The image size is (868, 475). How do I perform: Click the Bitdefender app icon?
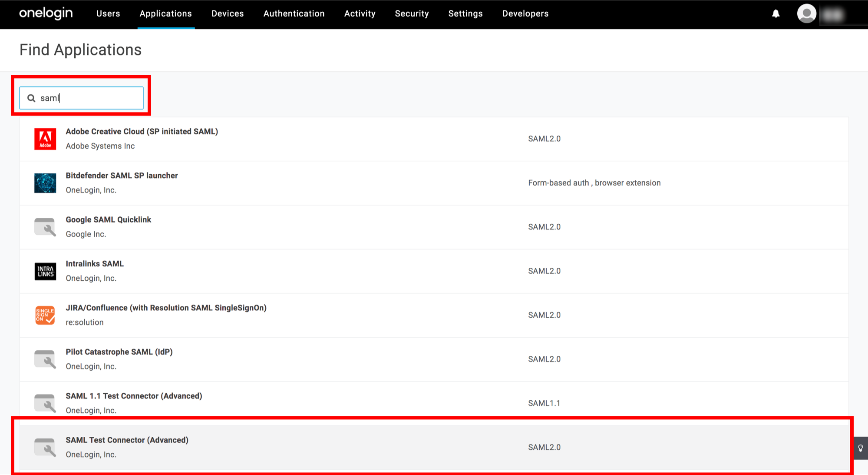click(45, 183)
